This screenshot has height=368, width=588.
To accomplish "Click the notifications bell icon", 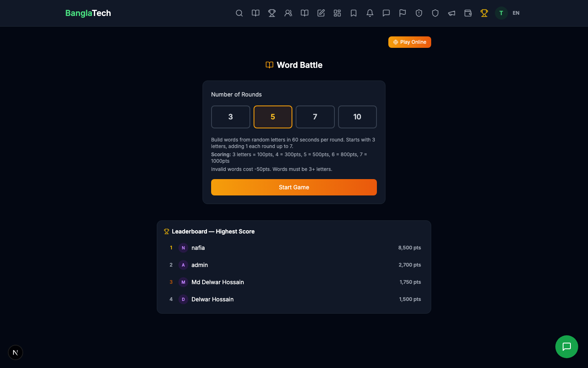I will coord(370,13).
